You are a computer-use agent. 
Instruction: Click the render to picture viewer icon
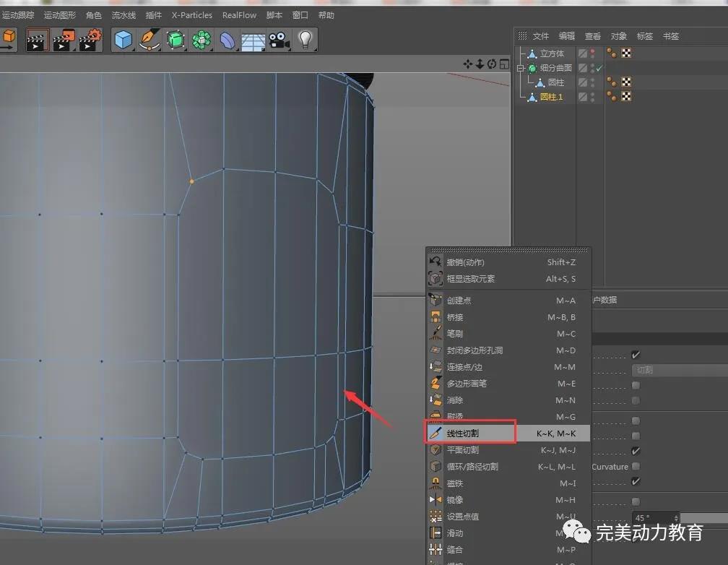coord(64,40)
